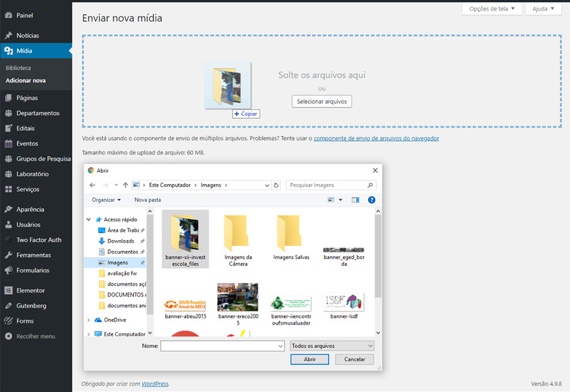The width and height of the screenshot is (570, 392).
Task: Refresh the Imagens folder listing
Action: click(x=276, y=185)
